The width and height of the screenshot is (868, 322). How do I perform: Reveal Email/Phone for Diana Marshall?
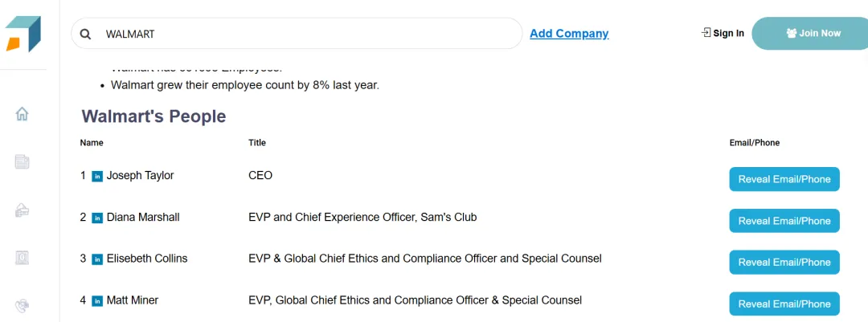coord(784,221)
